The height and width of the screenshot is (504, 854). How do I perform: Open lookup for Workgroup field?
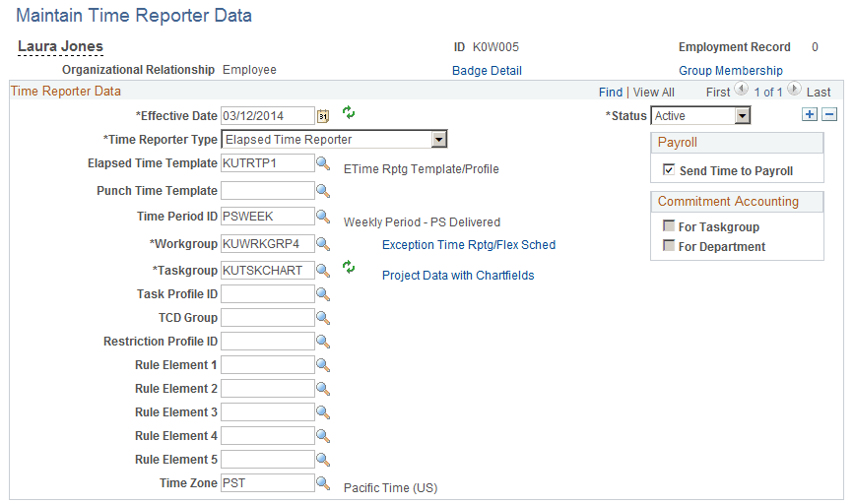(x=323, y=244)
